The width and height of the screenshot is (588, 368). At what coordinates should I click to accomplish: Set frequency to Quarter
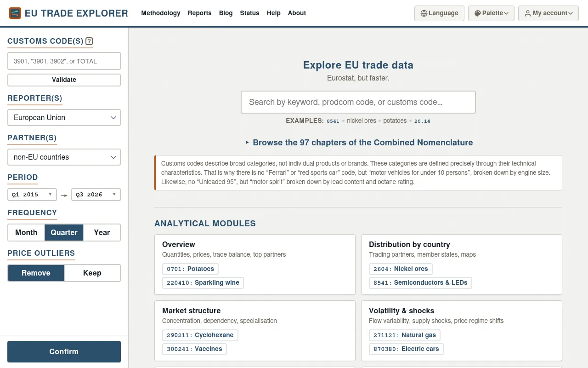[64, 233]
